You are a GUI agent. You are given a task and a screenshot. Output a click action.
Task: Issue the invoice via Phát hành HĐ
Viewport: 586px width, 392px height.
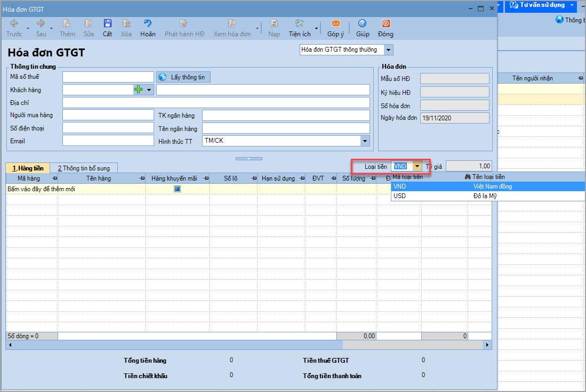click(184, 28)
